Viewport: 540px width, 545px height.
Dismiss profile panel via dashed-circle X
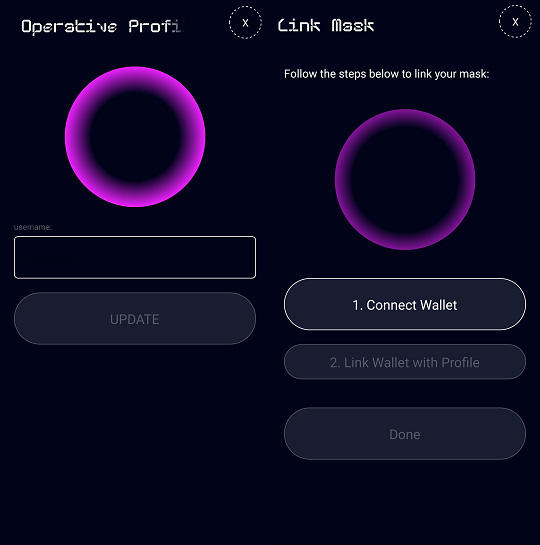coord(245,23)
